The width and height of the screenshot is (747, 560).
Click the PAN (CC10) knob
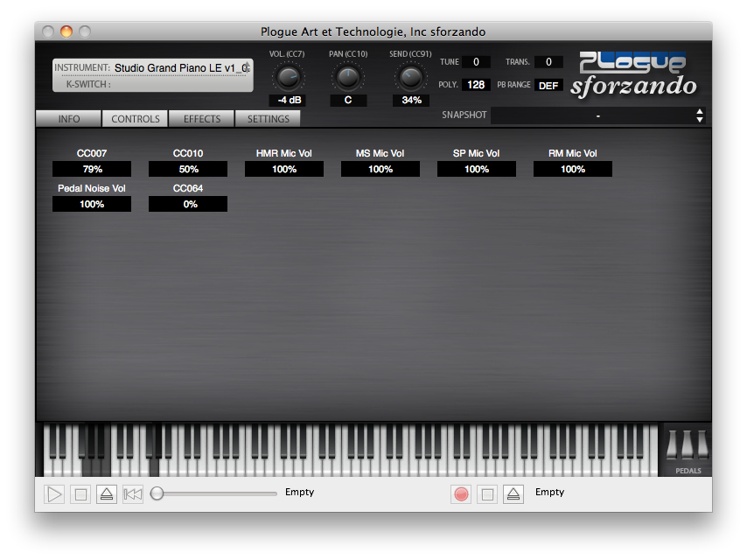click(348, 77)
